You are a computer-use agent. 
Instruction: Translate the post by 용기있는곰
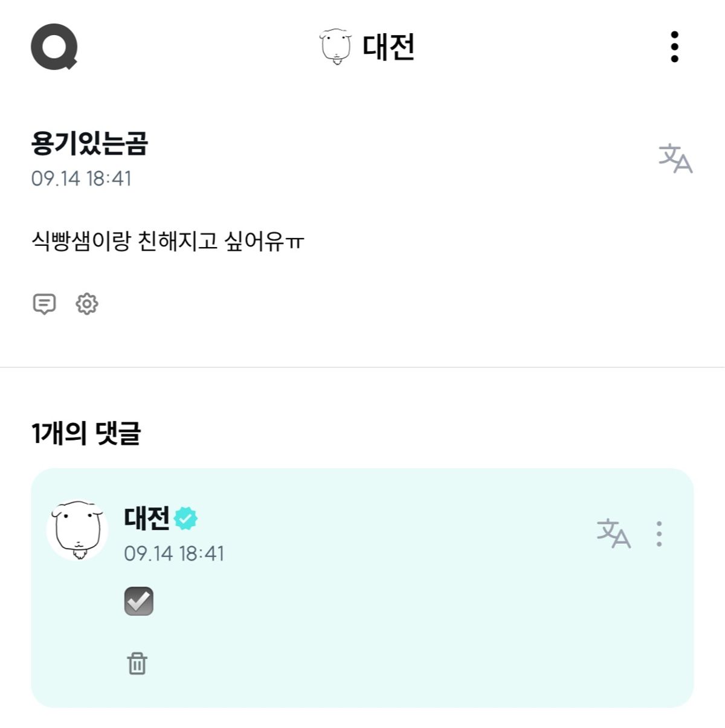675,159
